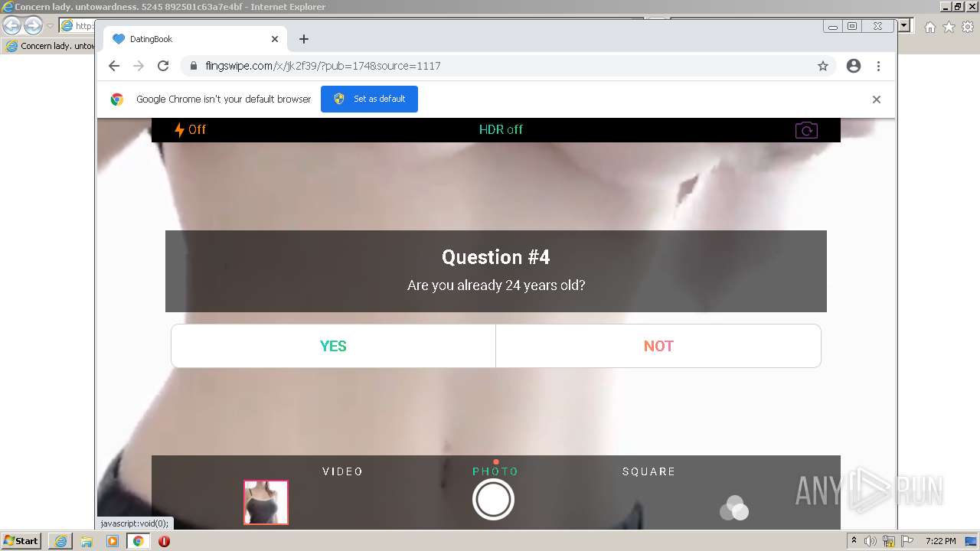Open Internet Explorer tools gear
Screen dimensions: 980x551
(969, 27)
